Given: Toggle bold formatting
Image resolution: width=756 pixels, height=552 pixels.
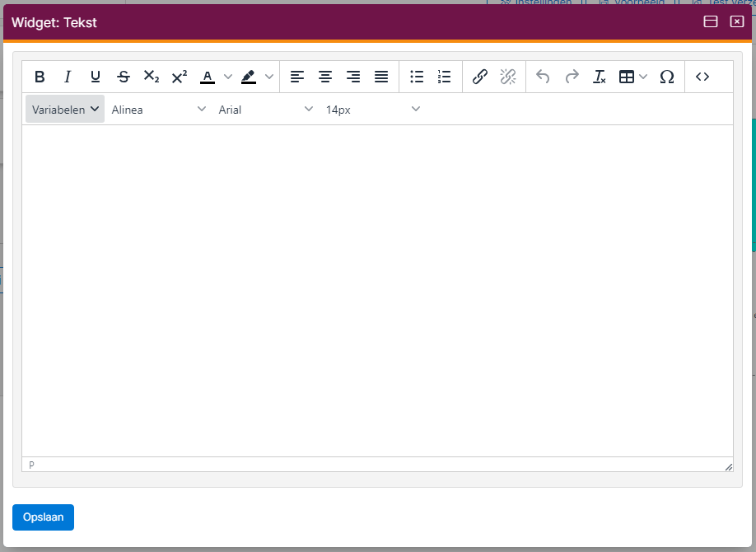Looking at the screenshot, I should click(x=40, y=77).
